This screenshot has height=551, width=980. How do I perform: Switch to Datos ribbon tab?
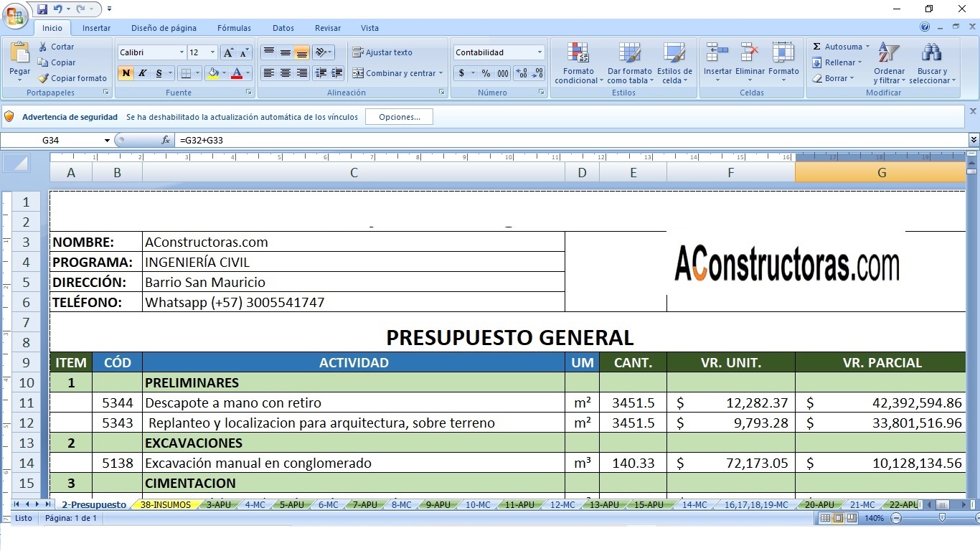[283, 28]
